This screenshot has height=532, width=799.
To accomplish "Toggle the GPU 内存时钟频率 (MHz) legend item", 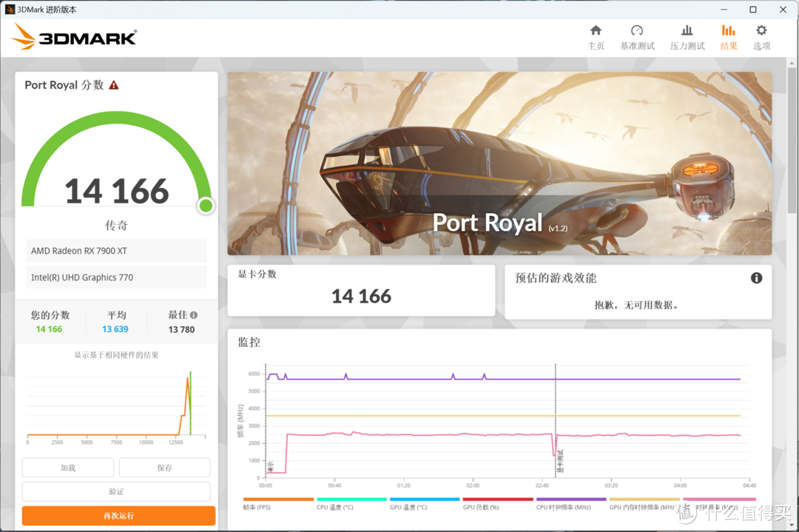I will click(x=644, y=503).
